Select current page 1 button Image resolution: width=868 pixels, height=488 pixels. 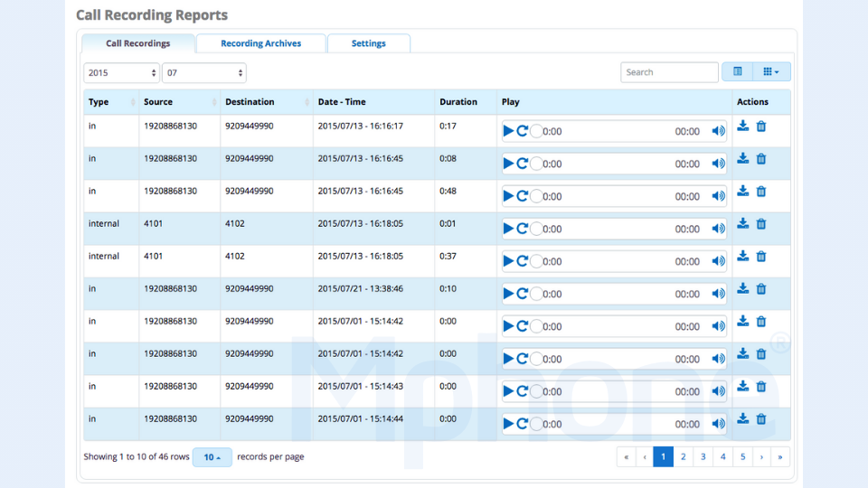(663, 457)
